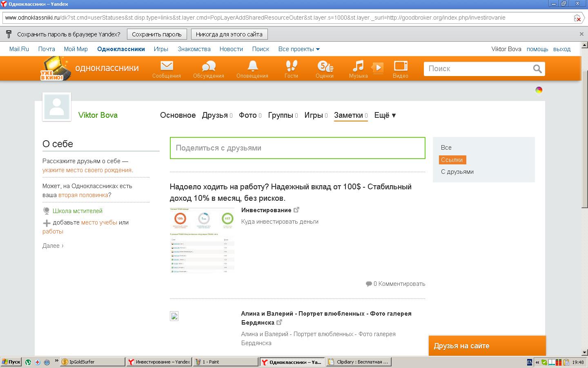Click укажите место своего рождения link

click(x=87, y=170)
